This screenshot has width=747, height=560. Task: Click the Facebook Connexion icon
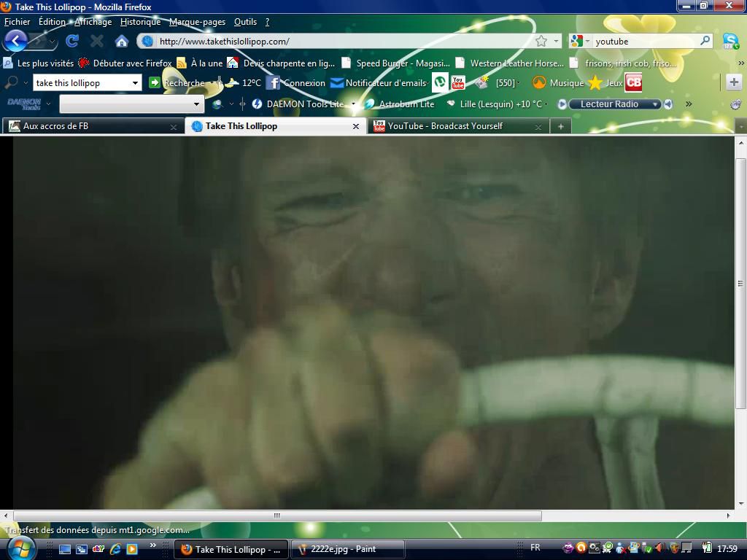274,82
